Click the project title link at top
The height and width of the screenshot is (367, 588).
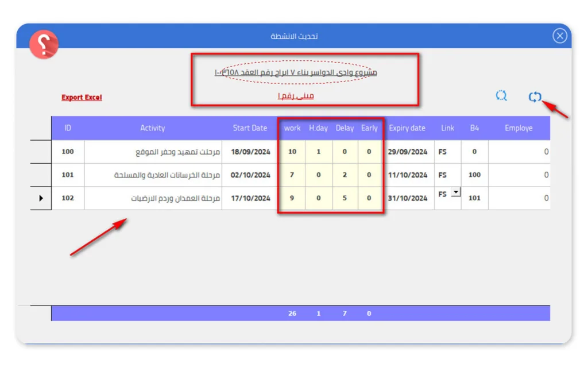(296, 73)
